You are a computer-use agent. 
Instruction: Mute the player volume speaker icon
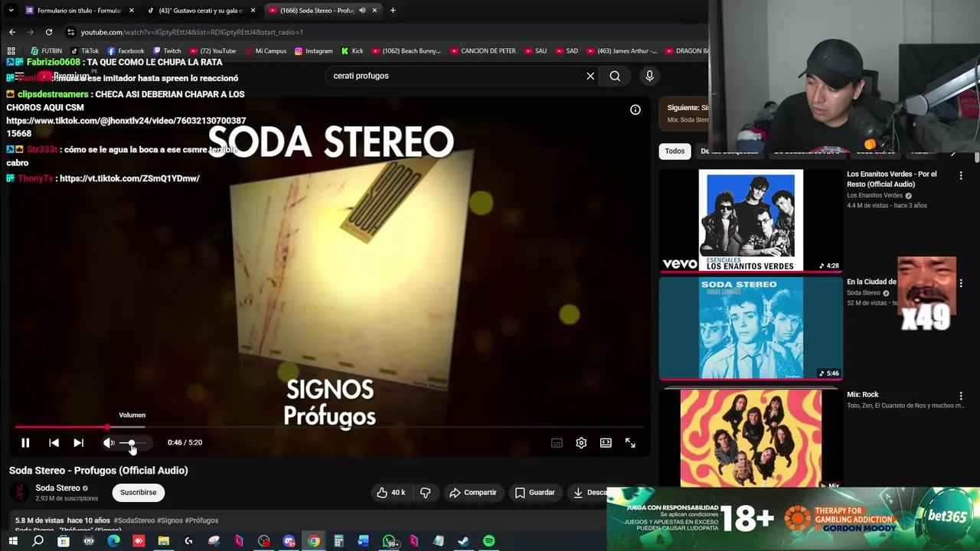click(x=109, y=442)
